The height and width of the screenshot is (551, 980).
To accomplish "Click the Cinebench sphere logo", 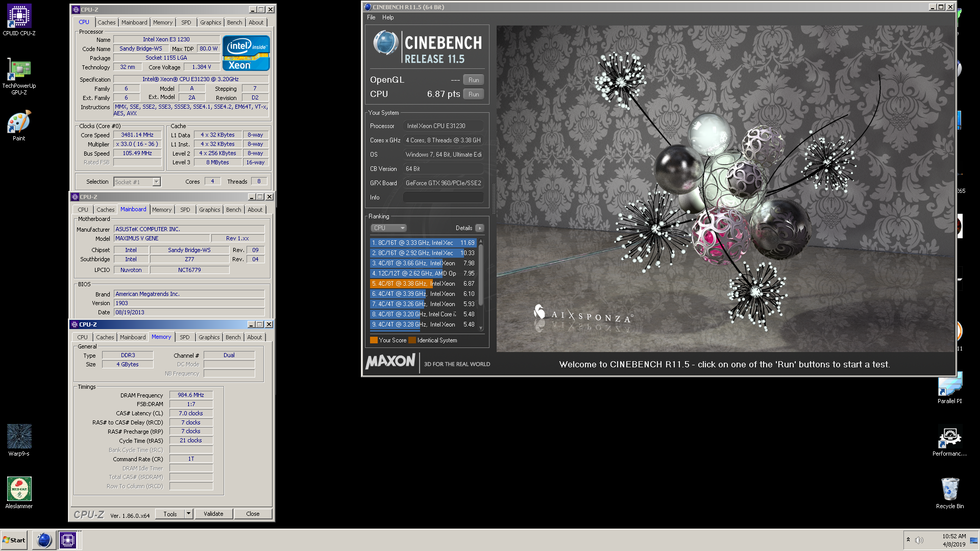I will pos(385,43).
